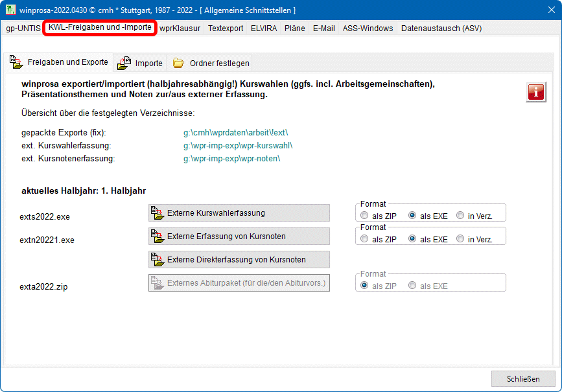Select 'in Verz.' for Externe Kurswahlerfassung
The image size is (562, 392).
(460, 216)
